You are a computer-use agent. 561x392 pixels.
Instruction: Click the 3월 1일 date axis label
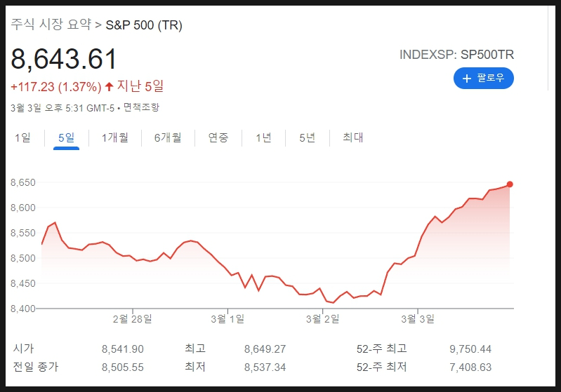[x=227, y=319]
